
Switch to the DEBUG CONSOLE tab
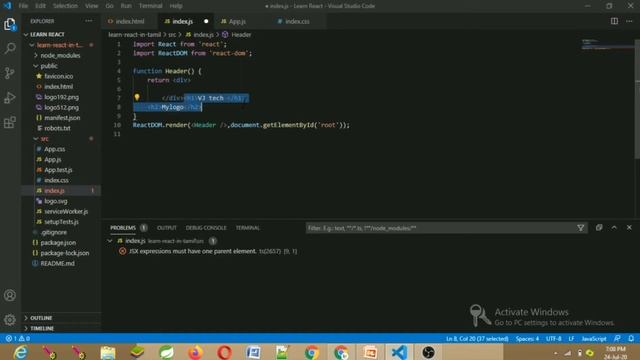tap(206, 228)
